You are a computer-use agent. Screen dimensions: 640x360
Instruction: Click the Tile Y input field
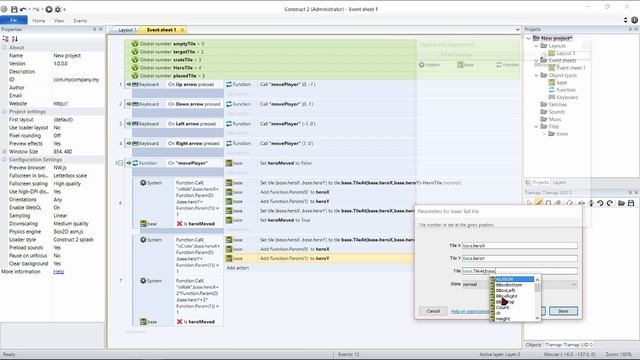(x=520, y=258)
